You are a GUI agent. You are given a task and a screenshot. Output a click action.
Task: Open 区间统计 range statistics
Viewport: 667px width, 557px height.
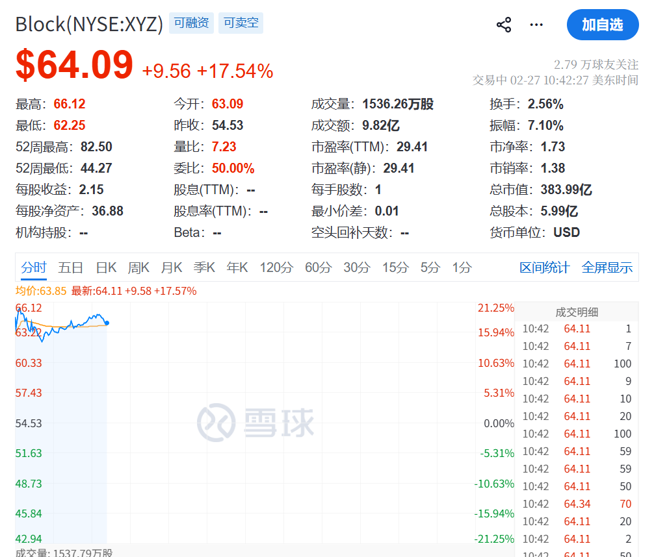tap(544, 267)
